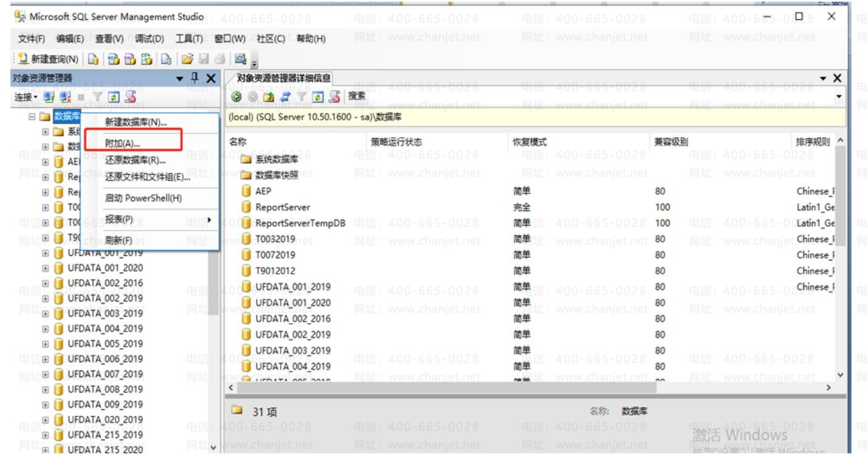Open the 调试(D) menu
Viewport: 868px width, 458px height.
pos(149,38)
